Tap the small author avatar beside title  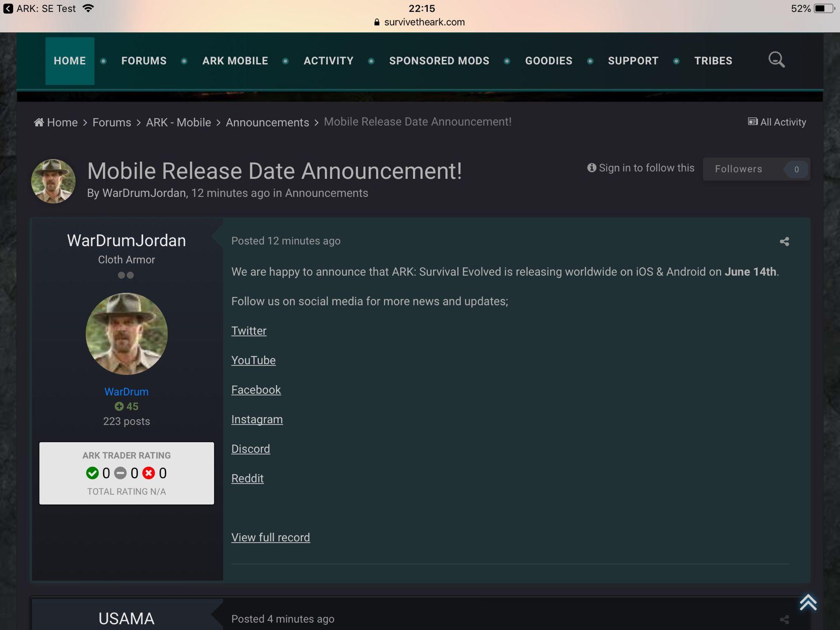(53, 181)
